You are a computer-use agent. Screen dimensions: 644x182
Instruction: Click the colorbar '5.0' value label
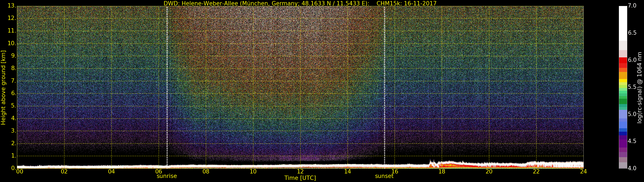coord(632,114)
